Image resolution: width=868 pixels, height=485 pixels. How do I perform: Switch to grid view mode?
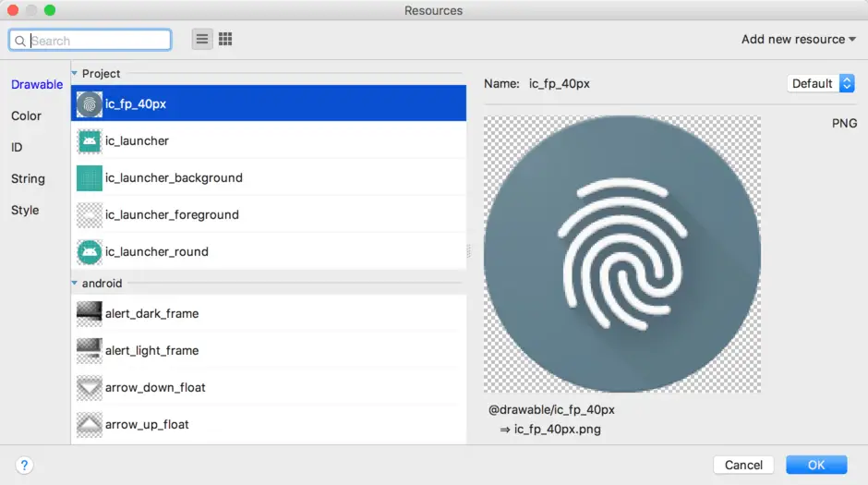tap(225, 40)
